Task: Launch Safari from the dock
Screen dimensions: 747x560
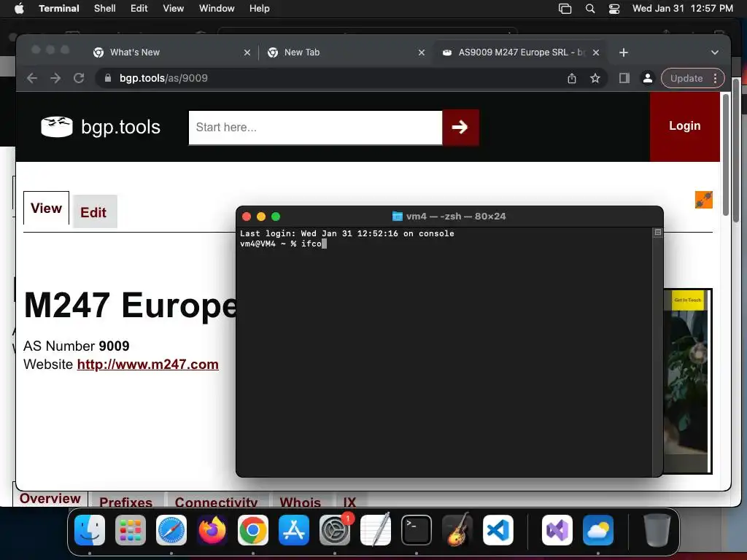Action: (x=171, y=530)
